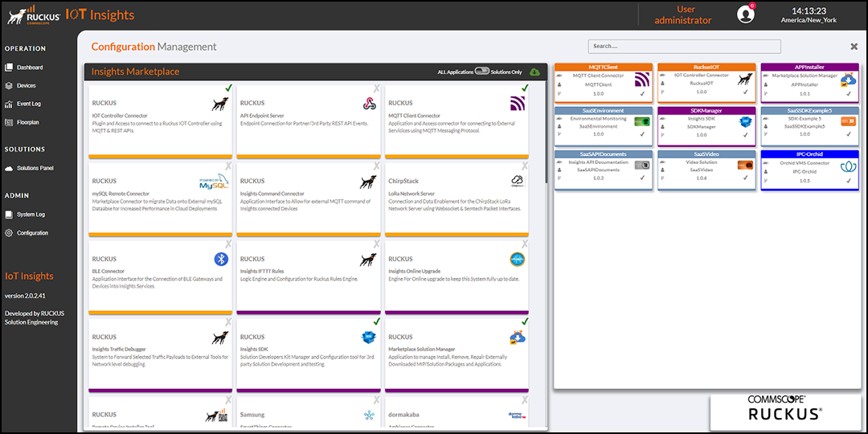Click the X mark on BLE Connector card
The height and width of the screenshot is (434, 868).
(228, 244)
